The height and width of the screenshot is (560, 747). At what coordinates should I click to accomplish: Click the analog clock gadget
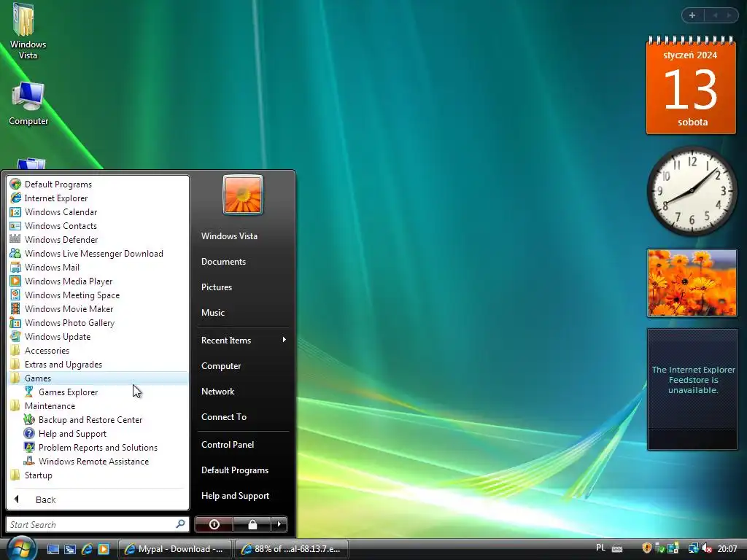pos(692,191)
